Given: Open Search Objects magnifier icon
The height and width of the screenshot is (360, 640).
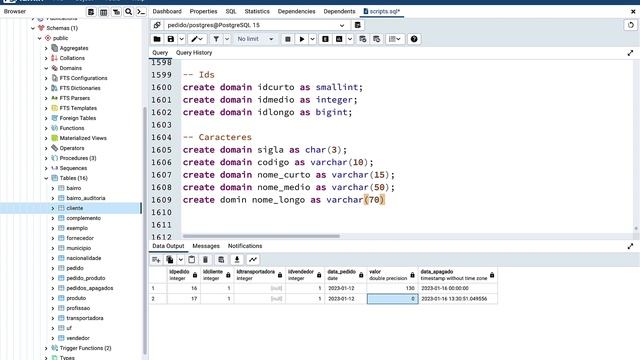Looking at the screenshot, I should click(128, 12).
